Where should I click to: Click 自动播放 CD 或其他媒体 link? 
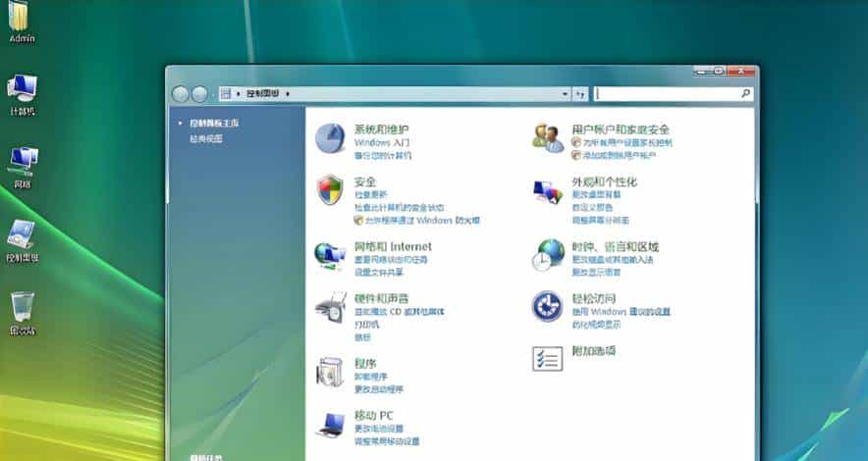pos(399,312)
